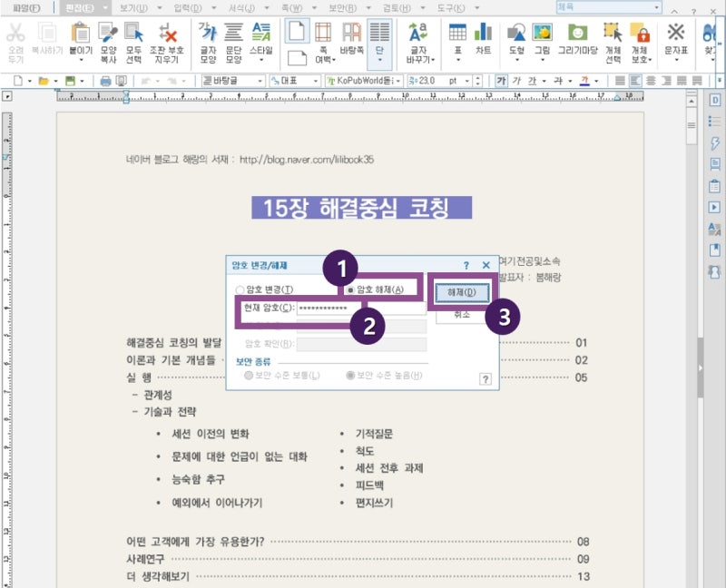Open Paragraph Shape (문단 모양) settings
726x588 pixels.
[233, 34]
